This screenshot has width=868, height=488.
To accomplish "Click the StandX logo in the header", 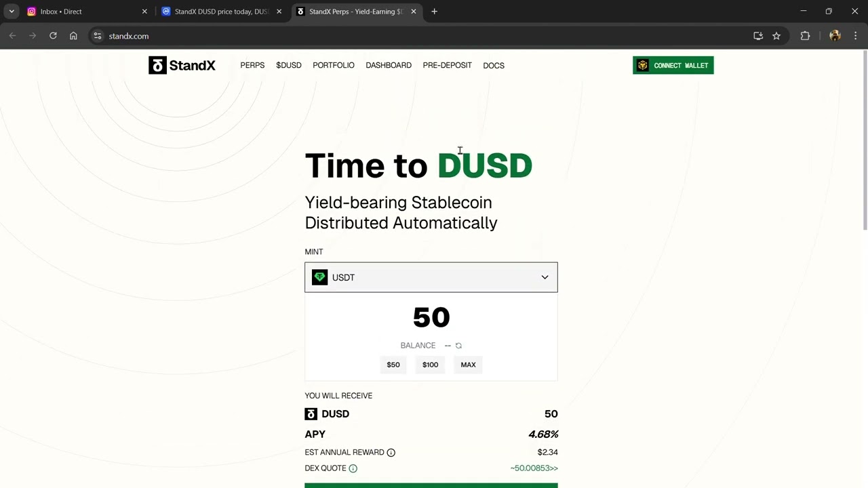I will tap(182, 65).
